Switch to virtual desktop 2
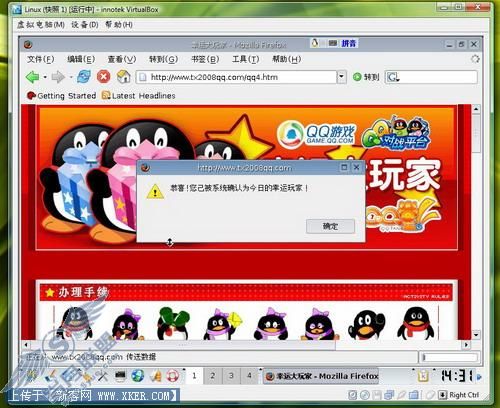 (213, 376)
